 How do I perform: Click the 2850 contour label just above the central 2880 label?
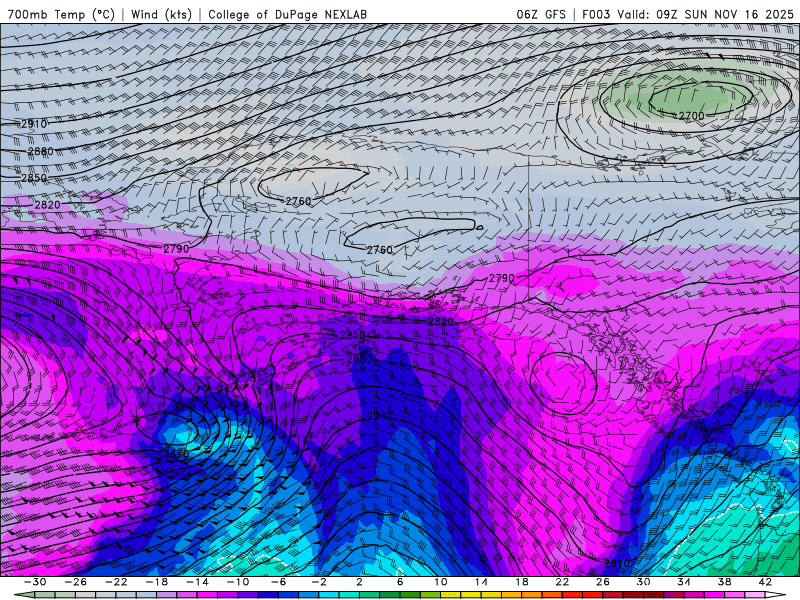coord(353,335)
